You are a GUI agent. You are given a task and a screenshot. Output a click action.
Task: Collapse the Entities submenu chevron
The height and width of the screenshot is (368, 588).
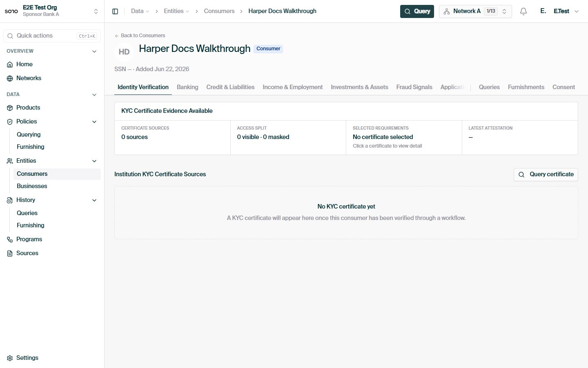point(94,161)
